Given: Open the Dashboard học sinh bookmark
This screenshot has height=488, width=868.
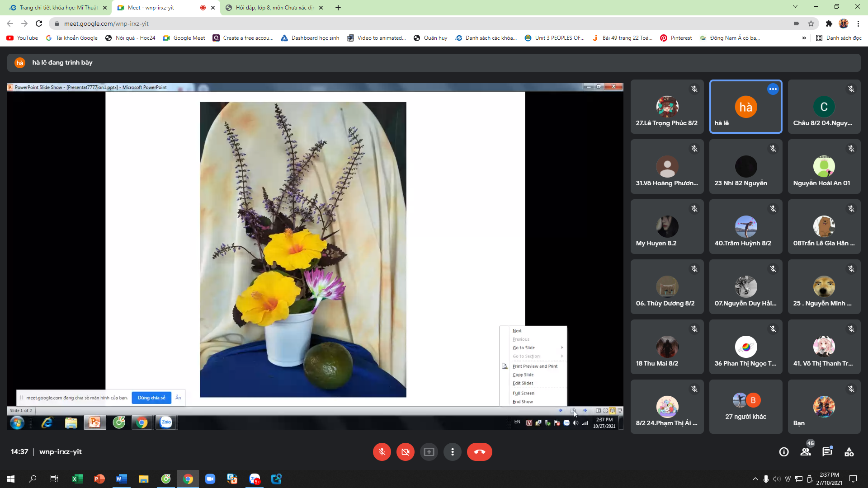Looking at the screenshot, I should [x=310, y=38].
